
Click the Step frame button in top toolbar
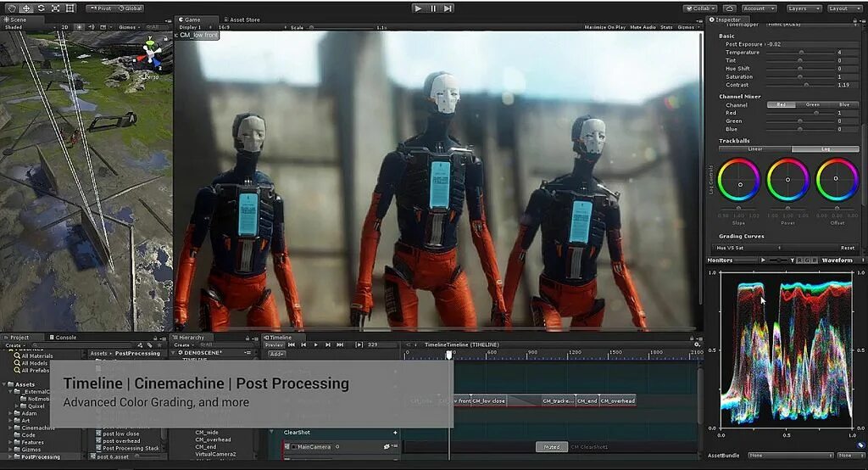point(448,8)
